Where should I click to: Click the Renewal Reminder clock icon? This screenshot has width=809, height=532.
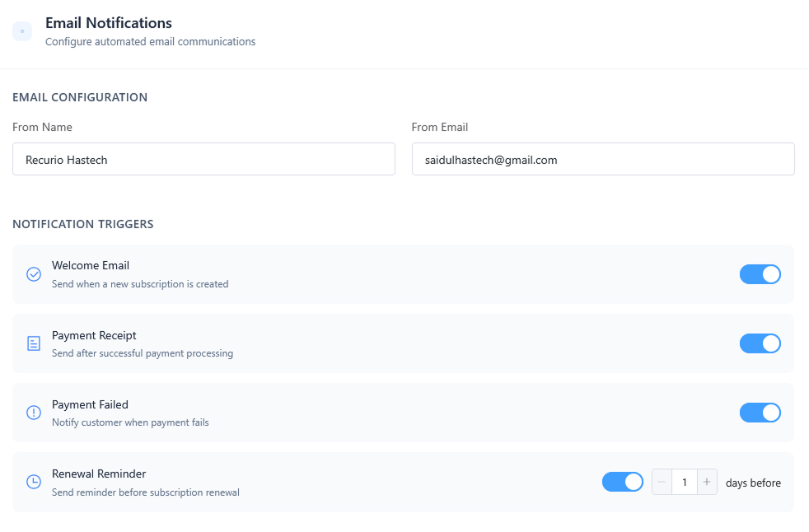point(34,481)
